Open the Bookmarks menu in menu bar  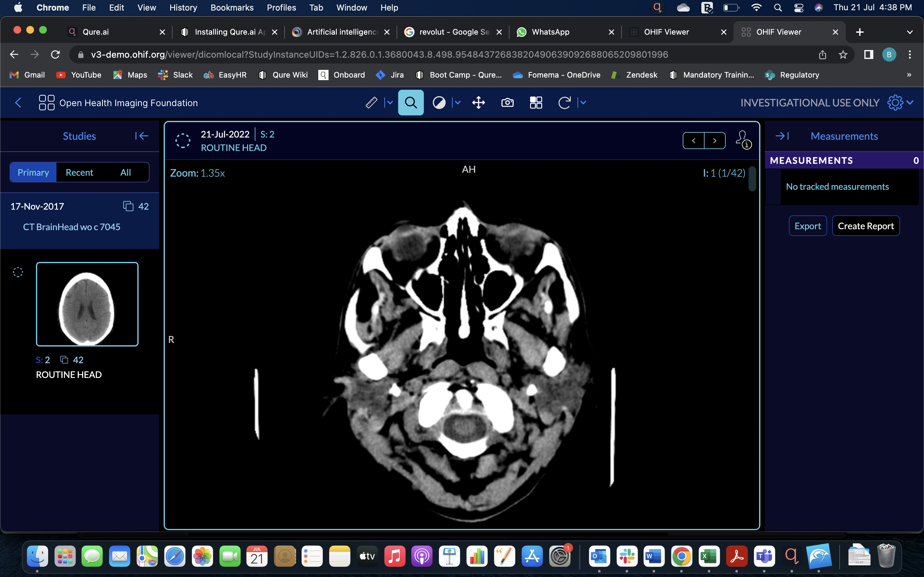[x=232, y=8]
